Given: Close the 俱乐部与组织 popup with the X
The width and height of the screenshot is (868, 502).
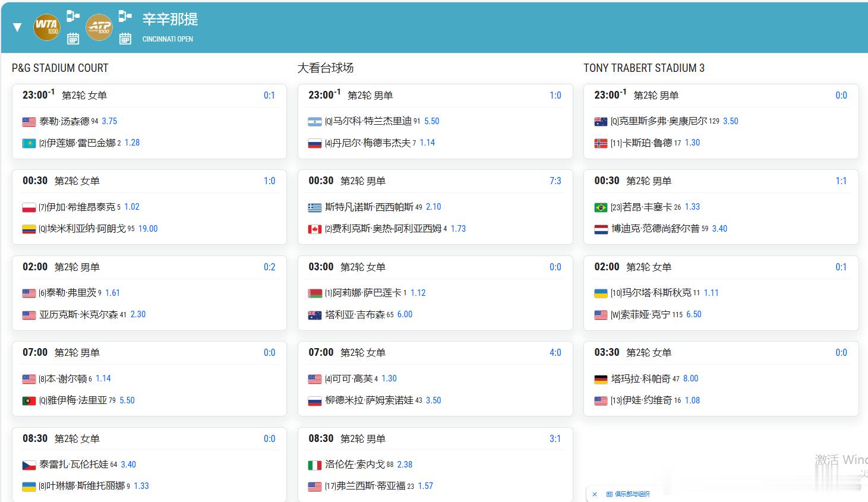Looking at the screenshot, I should click(595, 494).
